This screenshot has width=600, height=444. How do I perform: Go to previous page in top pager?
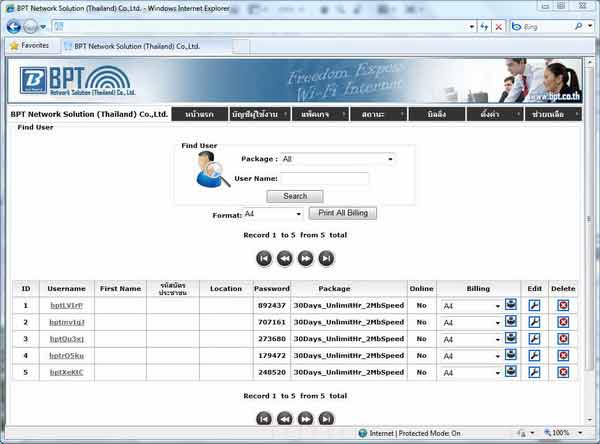(x=284, y=259)
